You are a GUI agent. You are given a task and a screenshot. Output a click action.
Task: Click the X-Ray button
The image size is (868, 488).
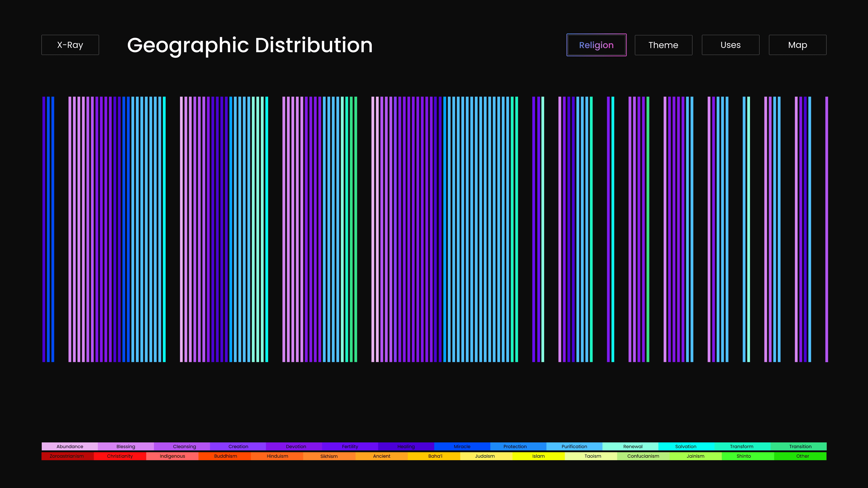click(70, 45)
